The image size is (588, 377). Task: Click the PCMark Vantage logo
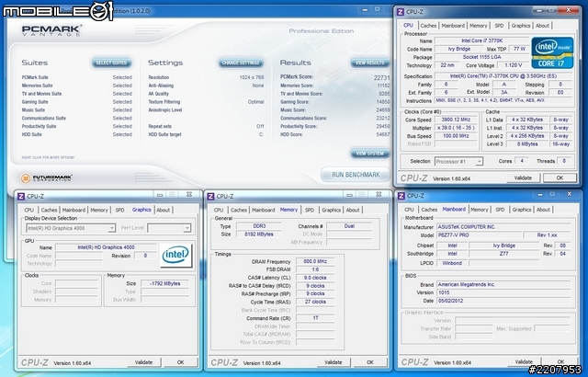coord(51,30)
